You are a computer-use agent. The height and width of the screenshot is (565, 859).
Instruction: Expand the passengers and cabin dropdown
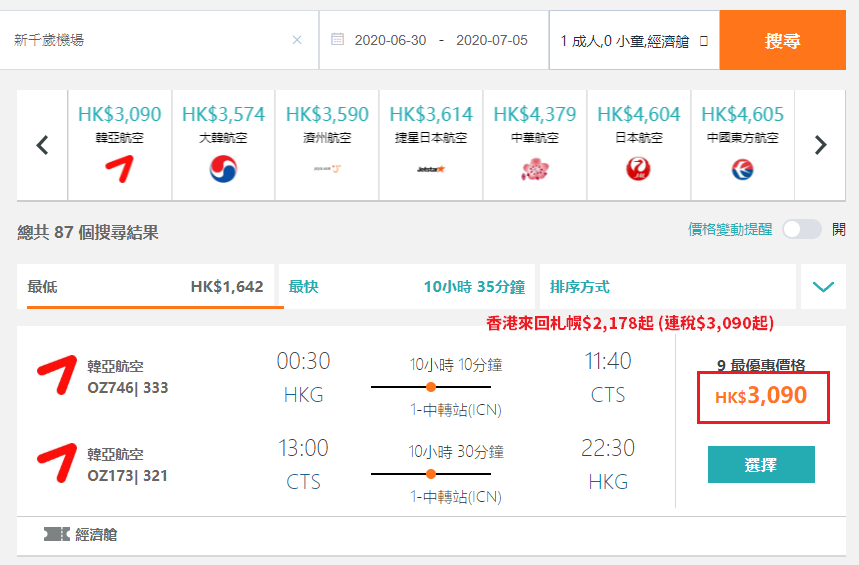(634, 41)
